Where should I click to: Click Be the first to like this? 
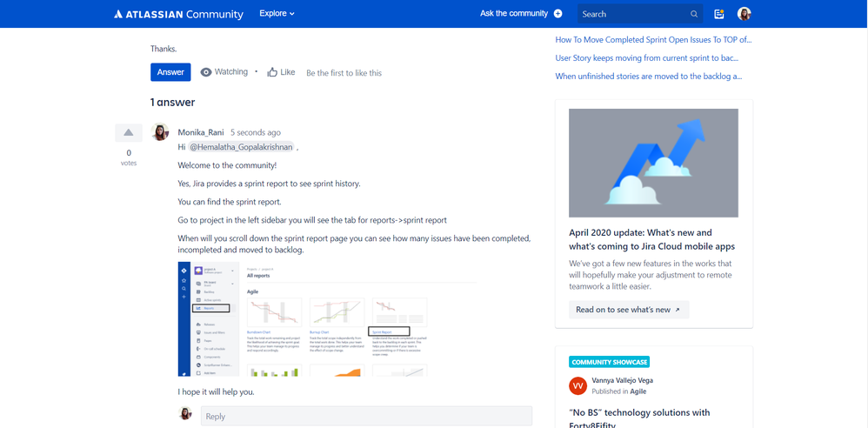[344, 72]
